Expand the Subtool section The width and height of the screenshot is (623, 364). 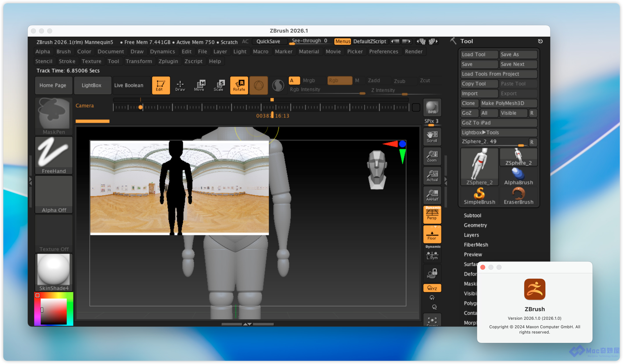(x=472, y=215)
